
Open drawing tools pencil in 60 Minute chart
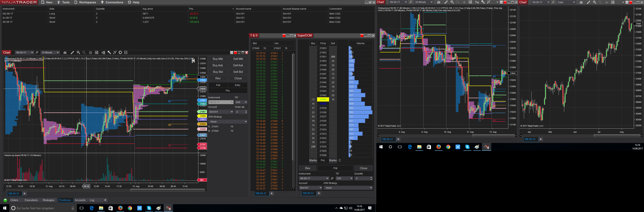[x=446, y=2]
